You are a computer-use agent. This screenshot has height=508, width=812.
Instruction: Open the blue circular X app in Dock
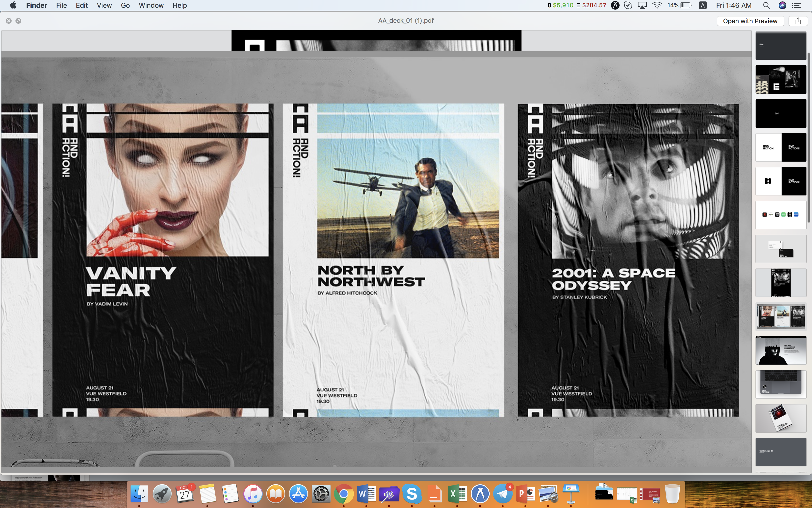coord(480,494)
